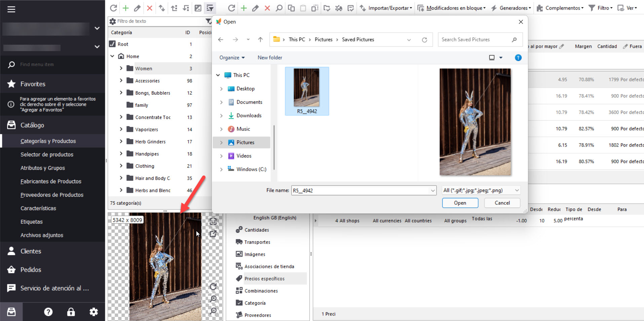This screenshot has width=644, height=321.
Task: Click the store icon in the bottom-left sidebar corner
Action: click(x=11, y=312)
